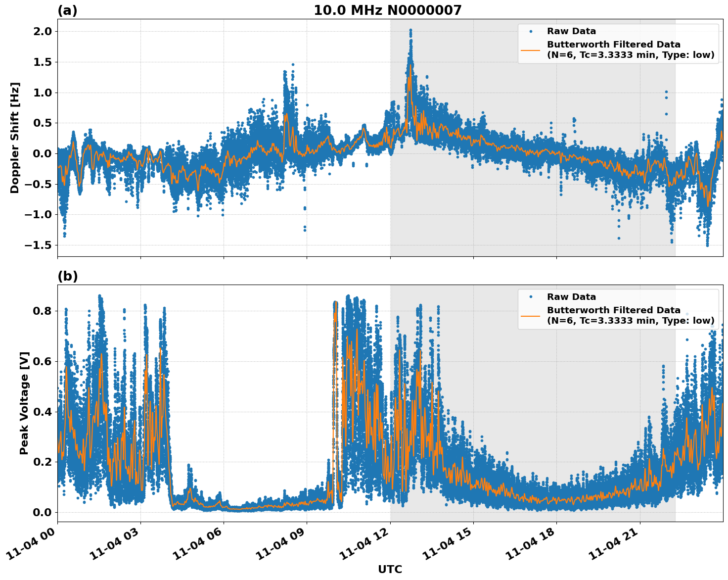
Task: Click a blue raw data point near the 2.0 Hz peak
Action: click(x=410, y=31)
